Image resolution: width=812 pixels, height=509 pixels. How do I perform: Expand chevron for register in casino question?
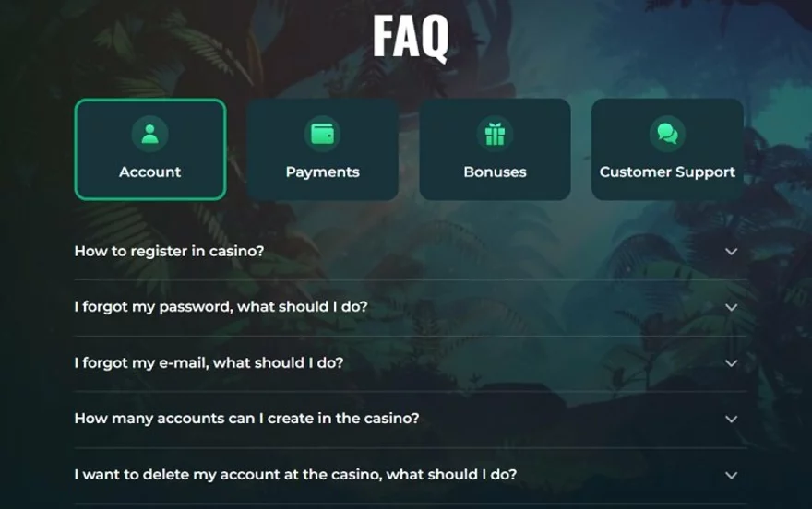pos(731,252)
